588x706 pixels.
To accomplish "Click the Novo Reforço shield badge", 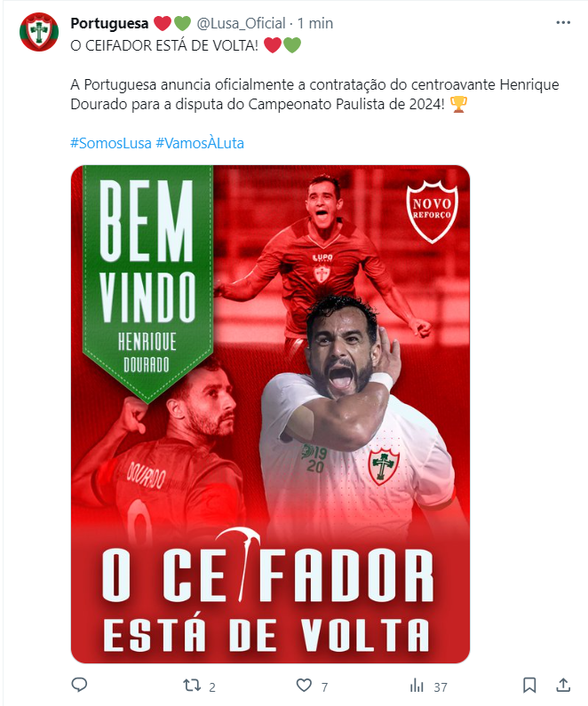I will (x=433, y=211).
